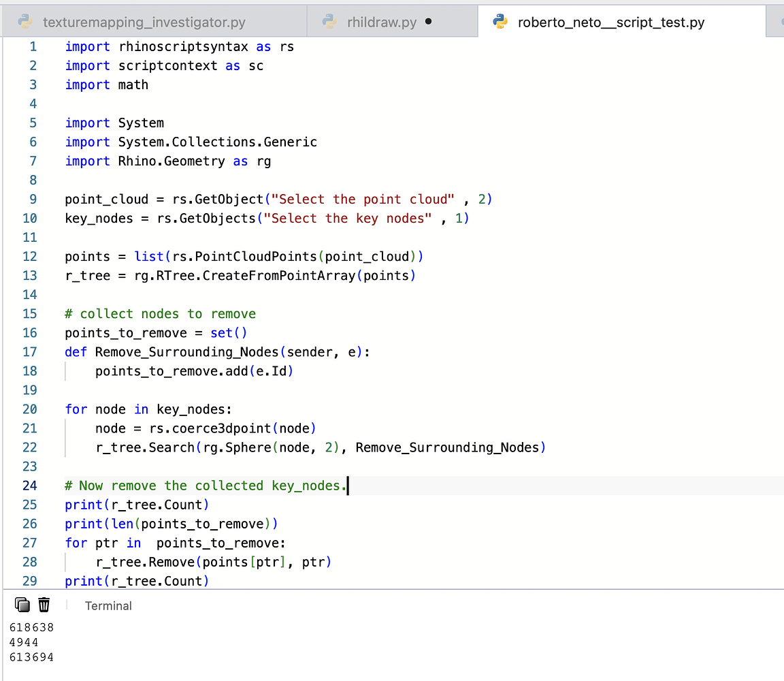The image size is (784, 681).
Task: Clear the terminal with the trash icon
Action: 44,605
